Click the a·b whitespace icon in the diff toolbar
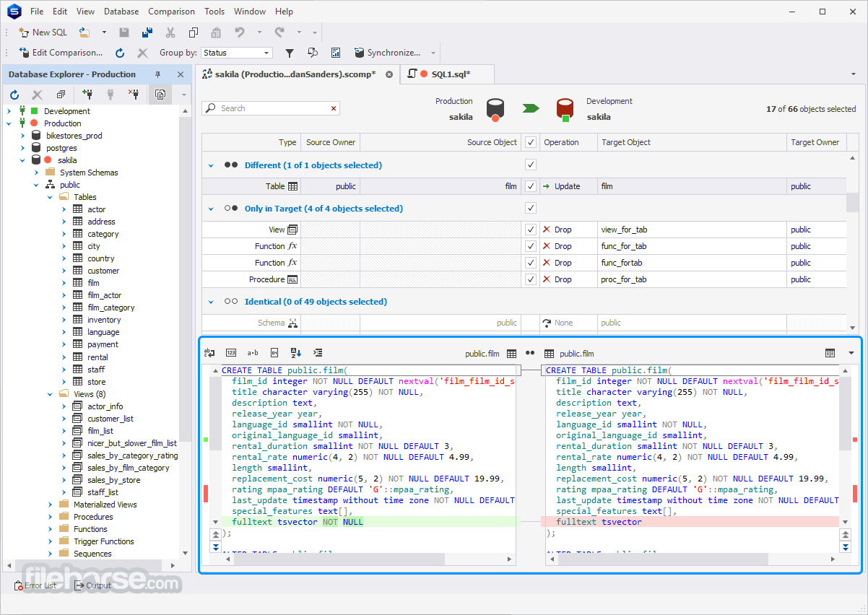868x615 pixels. click(253, 353)
